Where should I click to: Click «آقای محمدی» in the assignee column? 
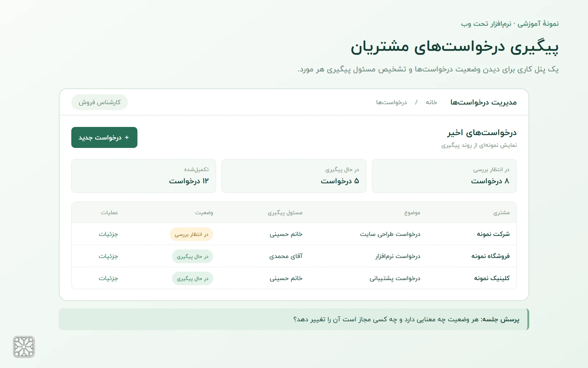[x=286, y=256]
